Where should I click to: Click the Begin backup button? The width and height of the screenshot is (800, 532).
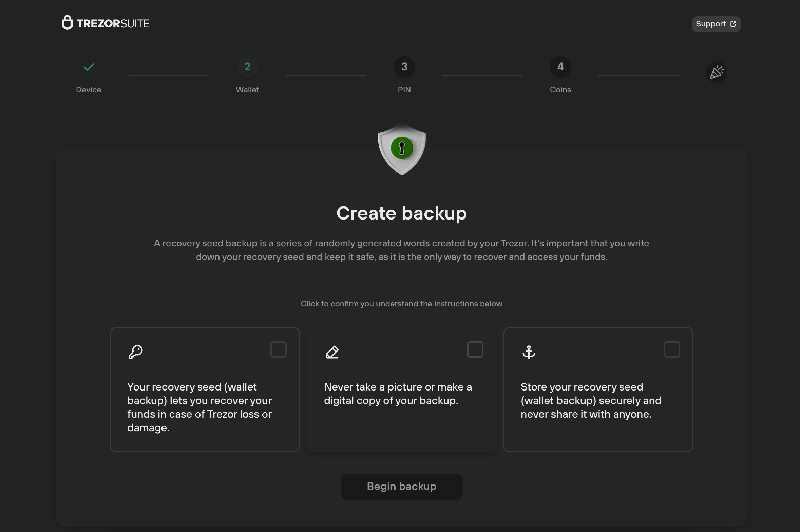[401, 487]
